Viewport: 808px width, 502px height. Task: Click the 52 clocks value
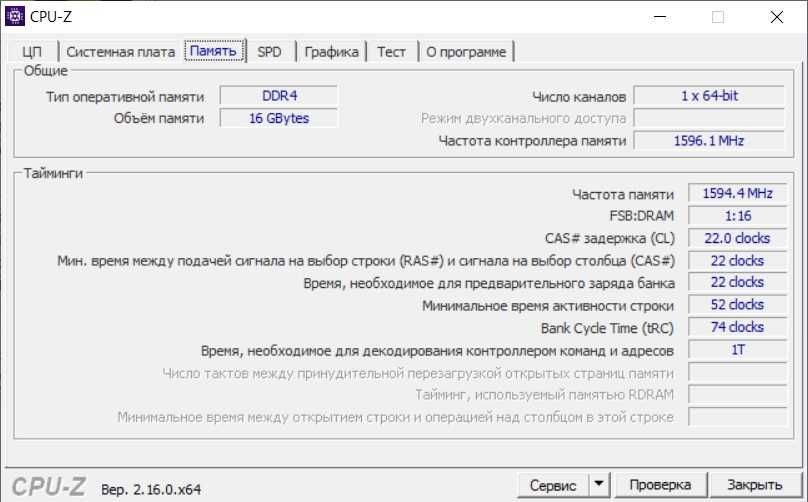click(x=737, y=305)
